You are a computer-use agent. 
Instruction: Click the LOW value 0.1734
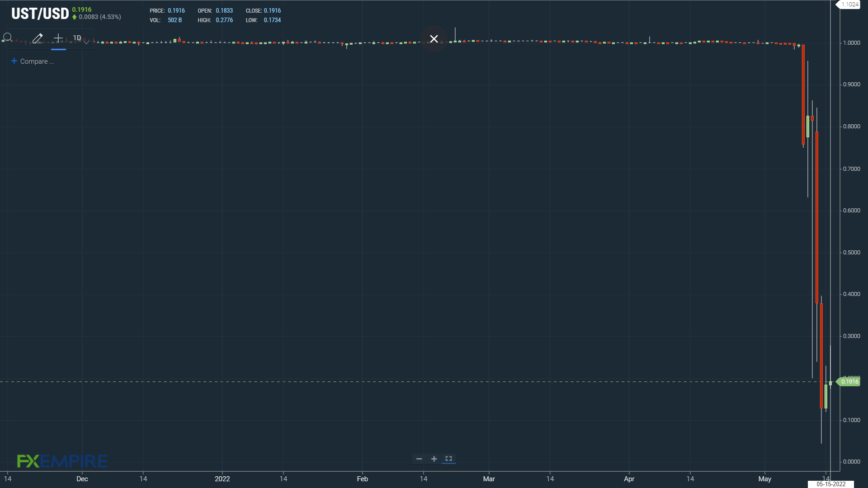[x=272, y=20]
